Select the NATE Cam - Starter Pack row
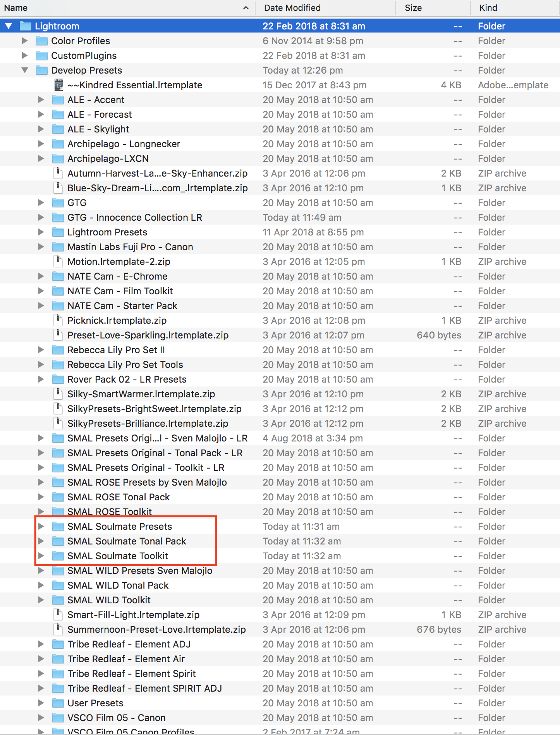 (280, 306)
